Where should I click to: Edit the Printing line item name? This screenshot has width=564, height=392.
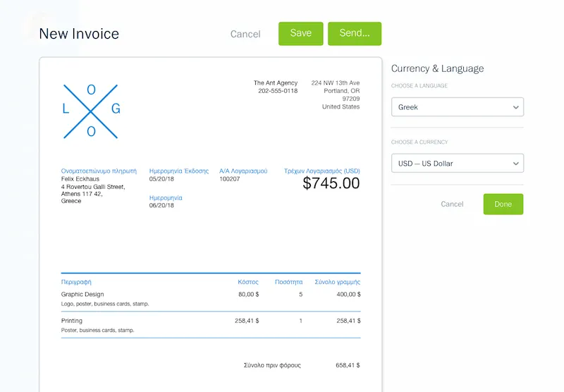point(72,321)
